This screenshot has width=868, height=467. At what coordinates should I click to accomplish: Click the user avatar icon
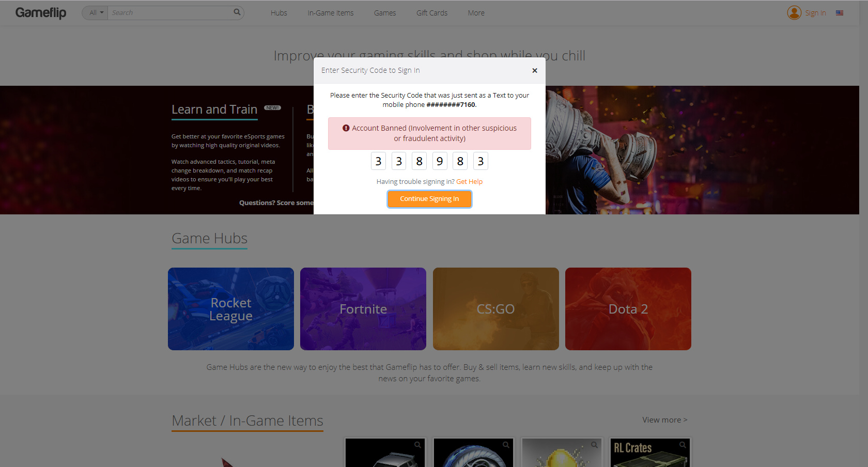pos(794,13)
